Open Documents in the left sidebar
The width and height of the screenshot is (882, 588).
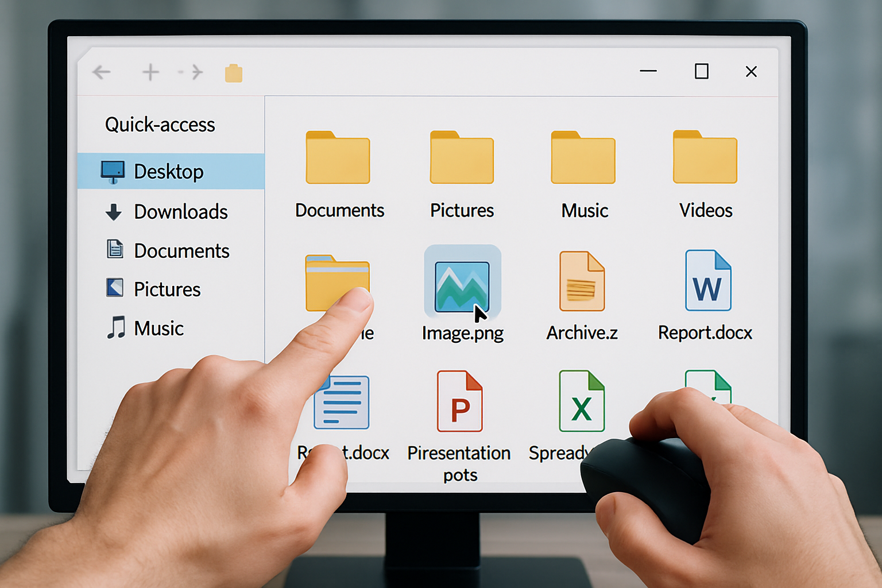pyautogui.click(x=181, y=251)
